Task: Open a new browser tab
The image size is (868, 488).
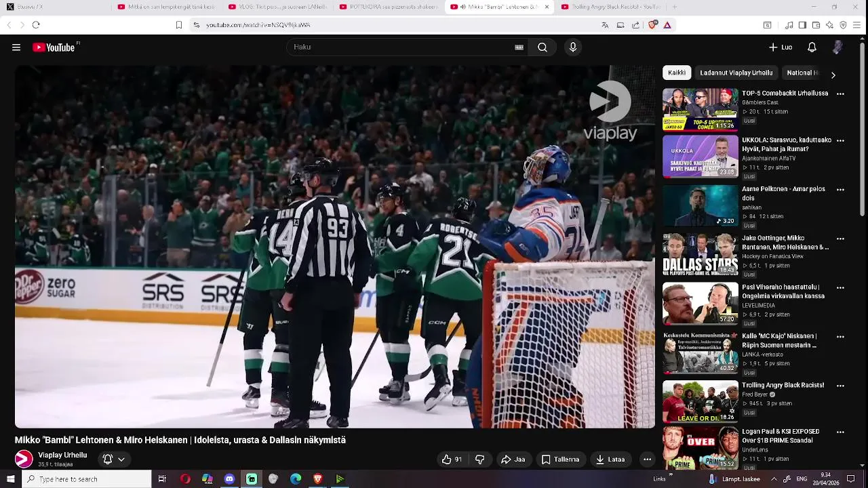Action: [674, 7]
